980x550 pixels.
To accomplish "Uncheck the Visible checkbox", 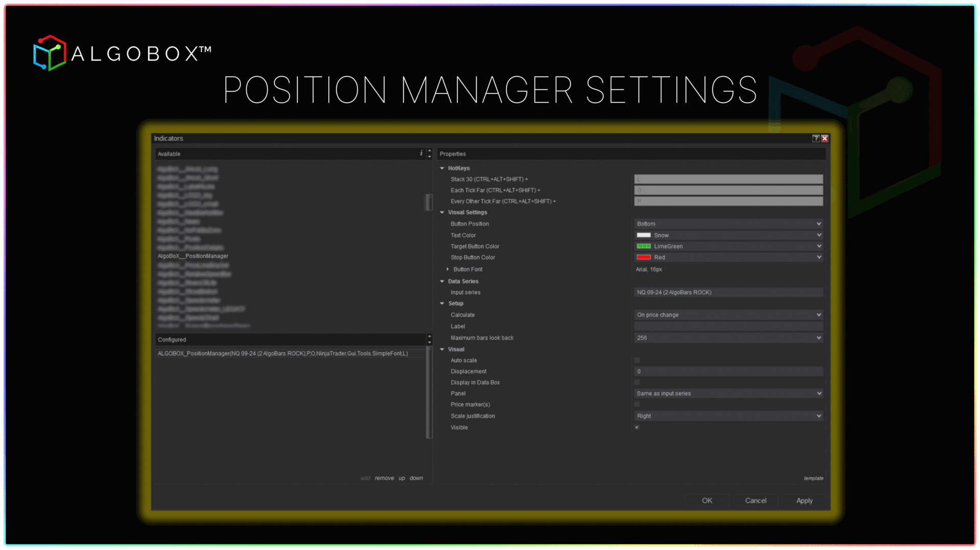I will click(637, 427).
